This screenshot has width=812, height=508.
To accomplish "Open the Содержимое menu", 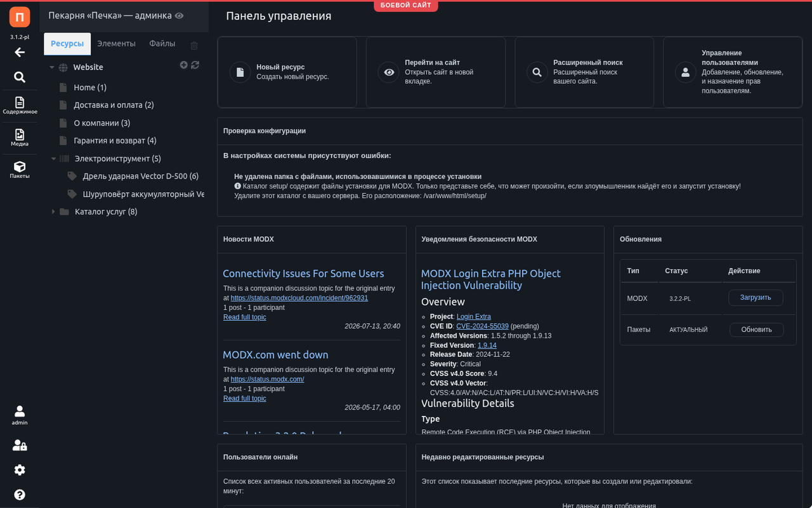I will pyautogui.click(x=20, y=105).
